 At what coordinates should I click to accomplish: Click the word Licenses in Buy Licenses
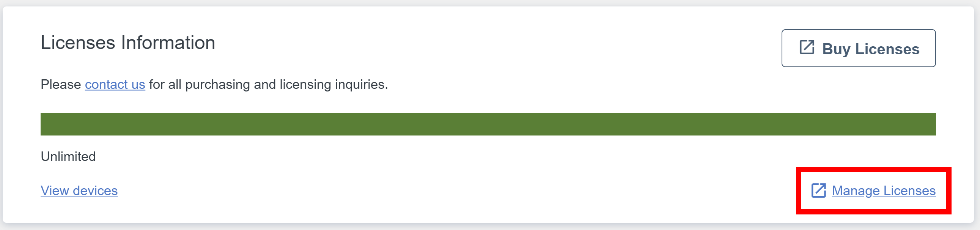pos(887,49)
